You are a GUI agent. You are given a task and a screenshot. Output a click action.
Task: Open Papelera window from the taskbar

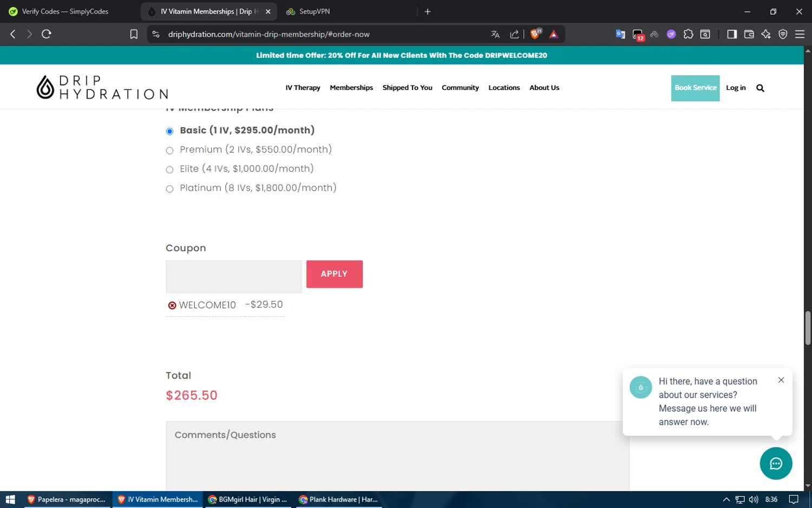click(x=67, y=499)
